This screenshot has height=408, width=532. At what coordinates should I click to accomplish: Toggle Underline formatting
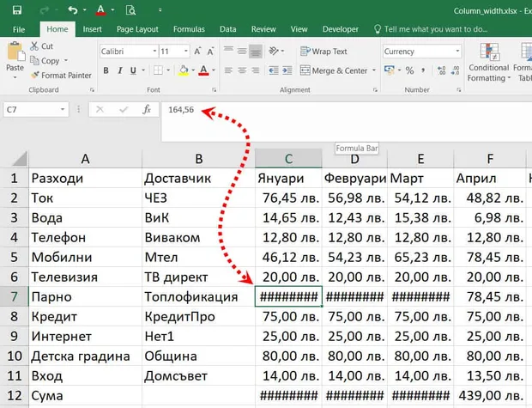tap(133, 70)
